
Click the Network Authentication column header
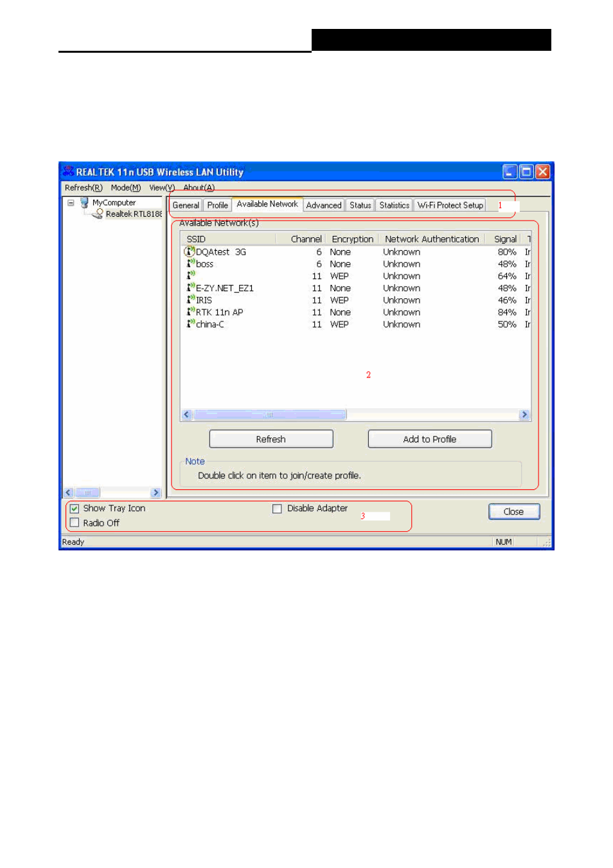pos(432,239)
